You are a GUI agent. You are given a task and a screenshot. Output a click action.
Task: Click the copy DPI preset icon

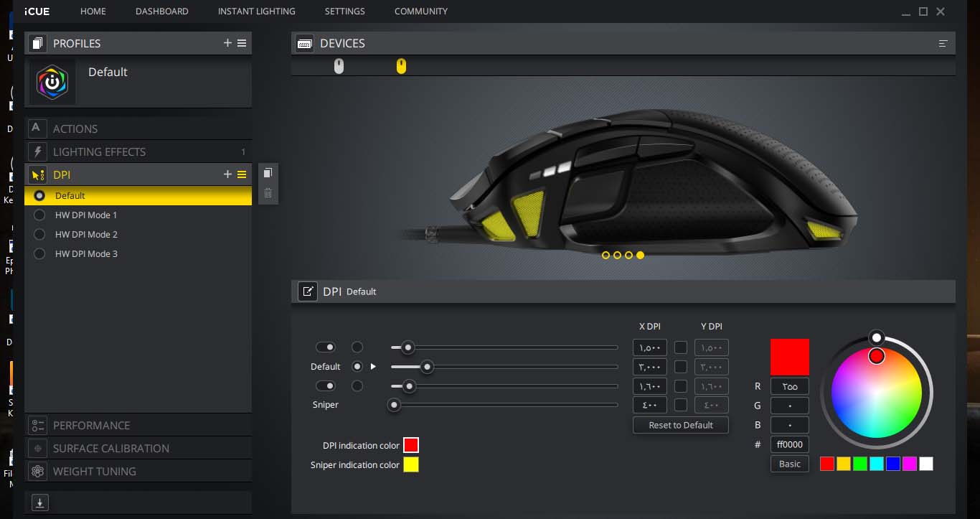click(x=268, y=173)
